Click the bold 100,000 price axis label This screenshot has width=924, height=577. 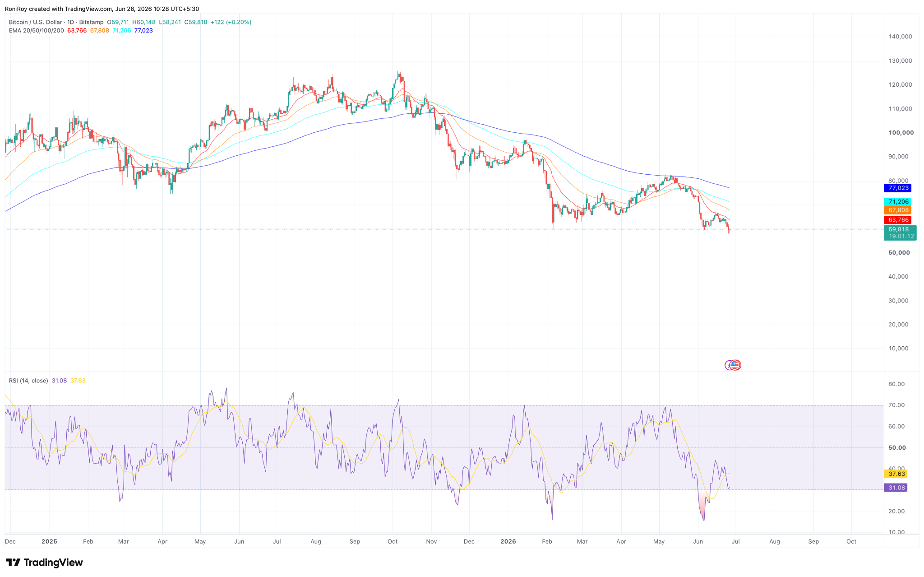[x=901, y=132]
